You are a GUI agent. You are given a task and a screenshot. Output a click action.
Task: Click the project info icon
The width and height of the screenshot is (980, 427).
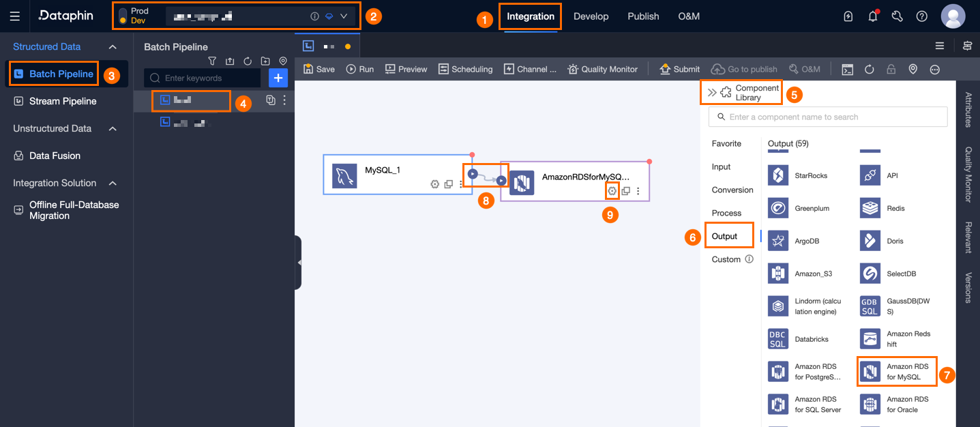(x=314, y=16)
